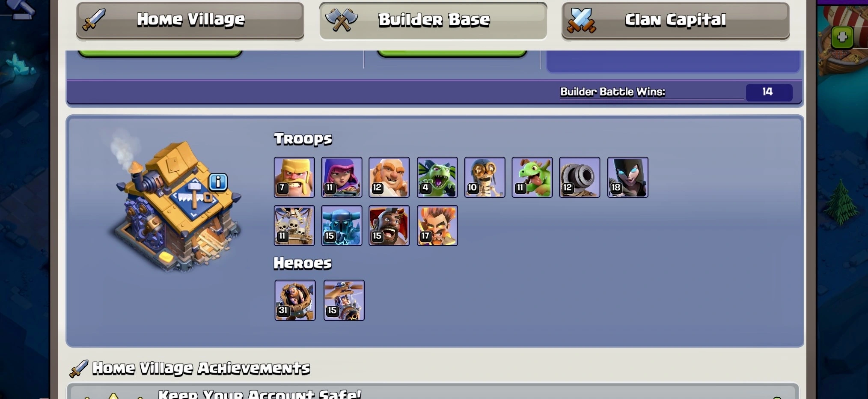Click the Power P.E.K.K.A troop icon
Viewport: 868px width, 399px height.
coord(342,226)
